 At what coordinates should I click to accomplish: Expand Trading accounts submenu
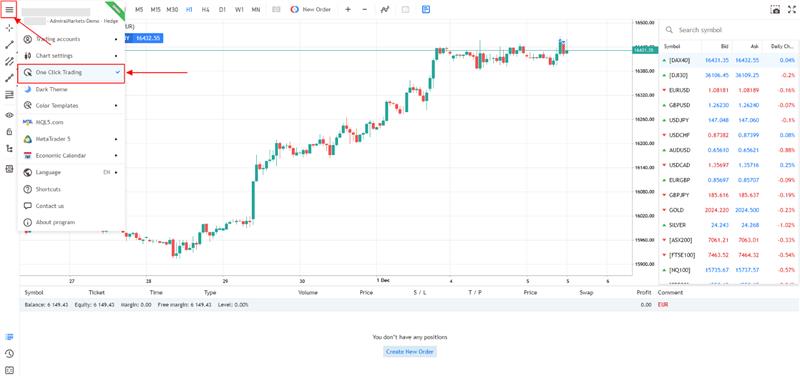(71, 39)
